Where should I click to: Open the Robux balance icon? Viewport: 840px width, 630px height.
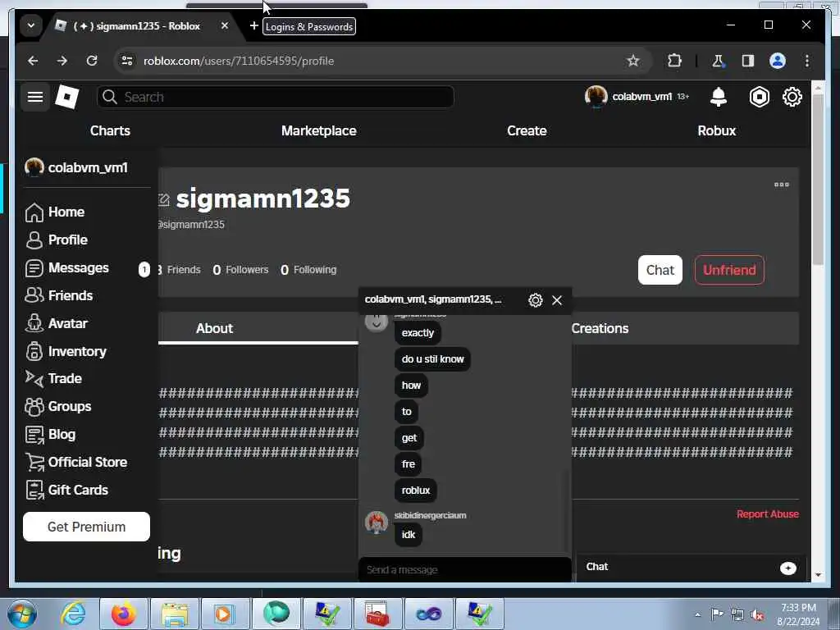759,97
